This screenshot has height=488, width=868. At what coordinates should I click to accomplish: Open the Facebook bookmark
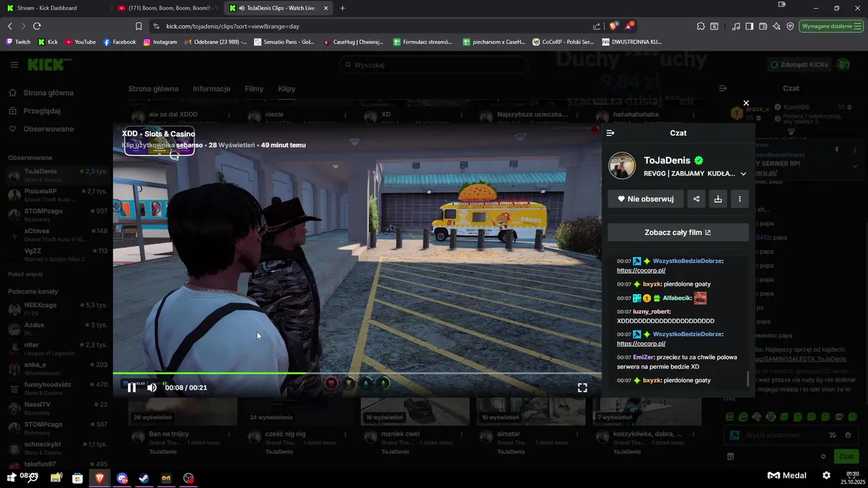119,41
